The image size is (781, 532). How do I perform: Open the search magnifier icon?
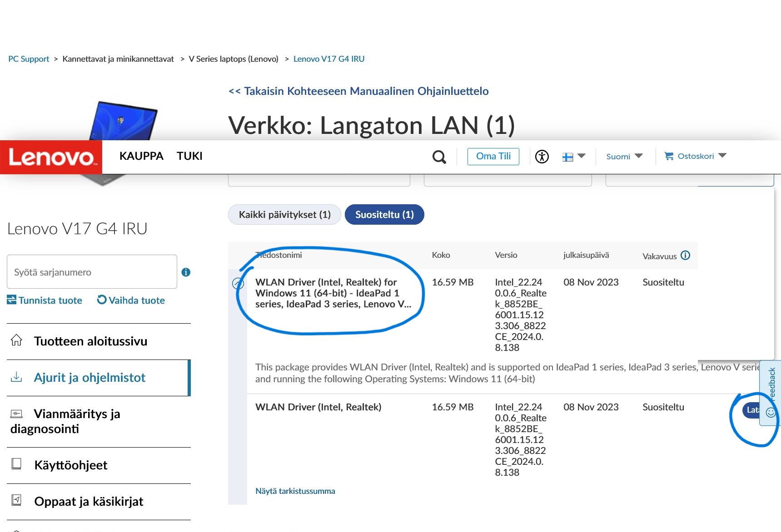click(x=439, y=157)
